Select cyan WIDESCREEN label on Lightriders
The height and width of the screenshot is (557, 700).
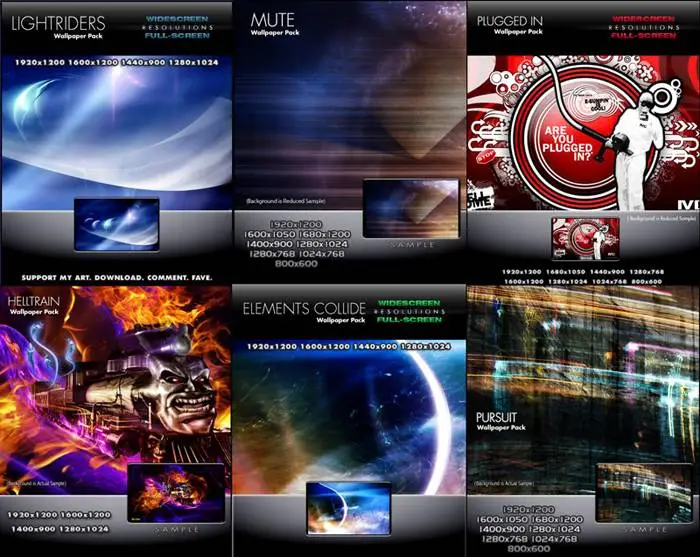coord(177,19)
